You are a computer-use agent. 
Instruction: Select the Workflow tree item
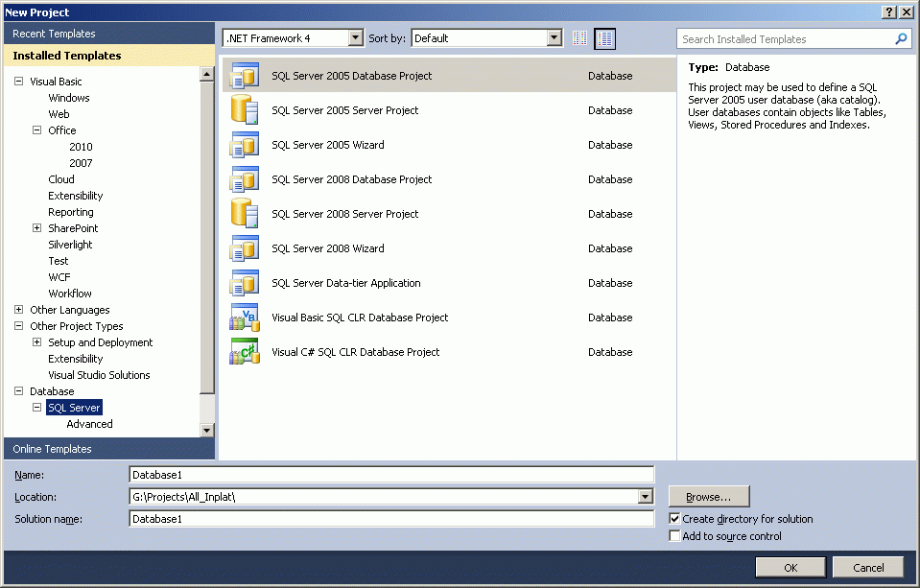click(x=70, y=294)
